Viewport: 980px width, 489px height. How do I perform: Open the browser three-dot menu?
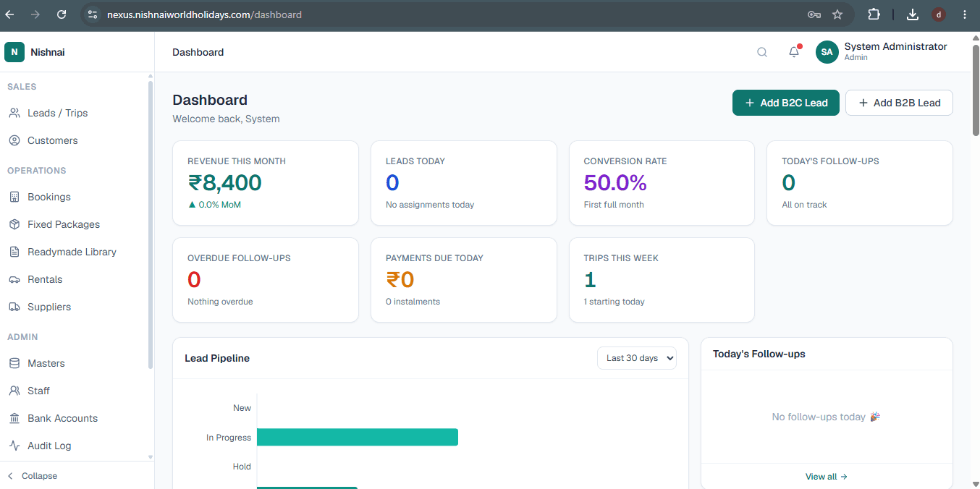[965, 14]
